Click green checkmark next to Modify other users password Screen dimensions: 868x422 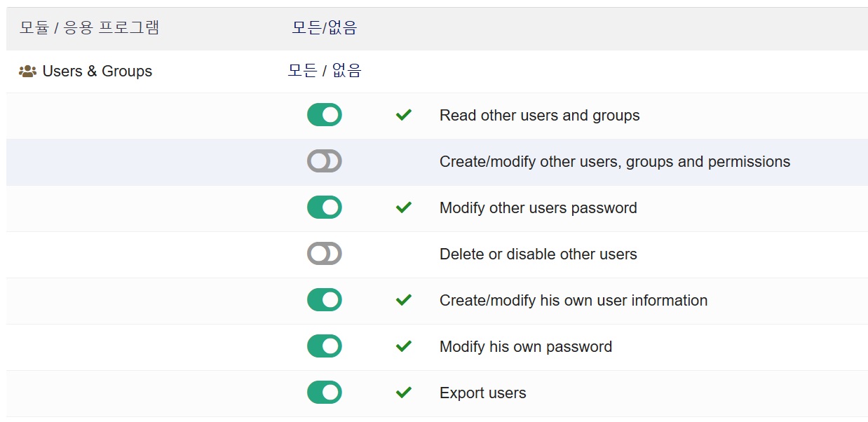coord(403,207)
